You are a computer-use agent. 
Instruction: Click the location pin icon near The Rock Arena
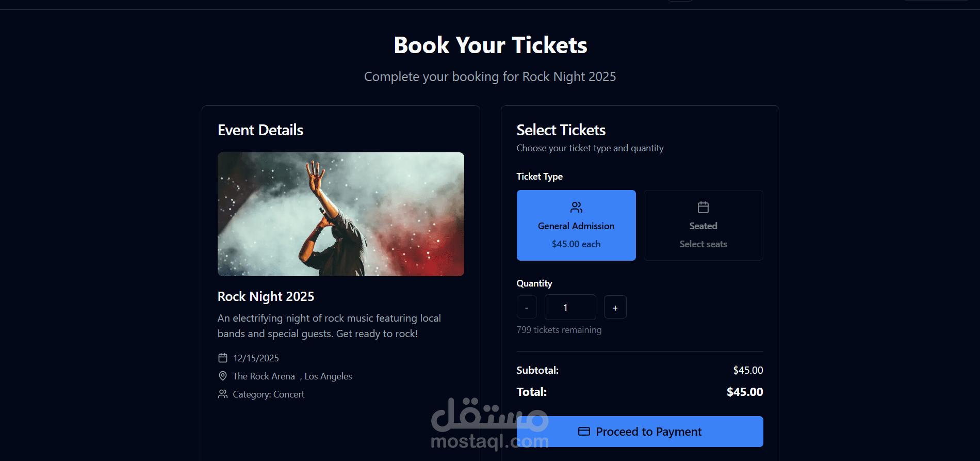pos(222,376)
